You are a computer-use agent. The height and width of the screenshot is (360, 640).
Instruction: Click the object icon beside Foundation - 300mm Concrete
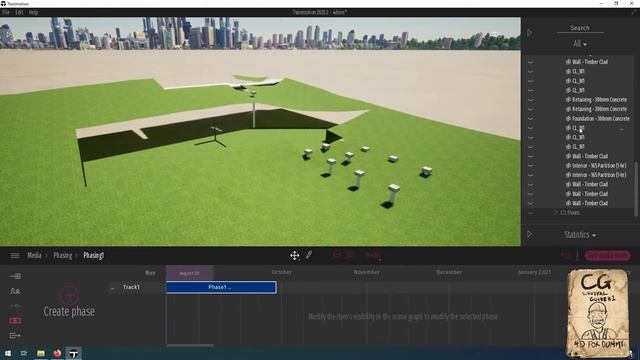coord(568,119)
